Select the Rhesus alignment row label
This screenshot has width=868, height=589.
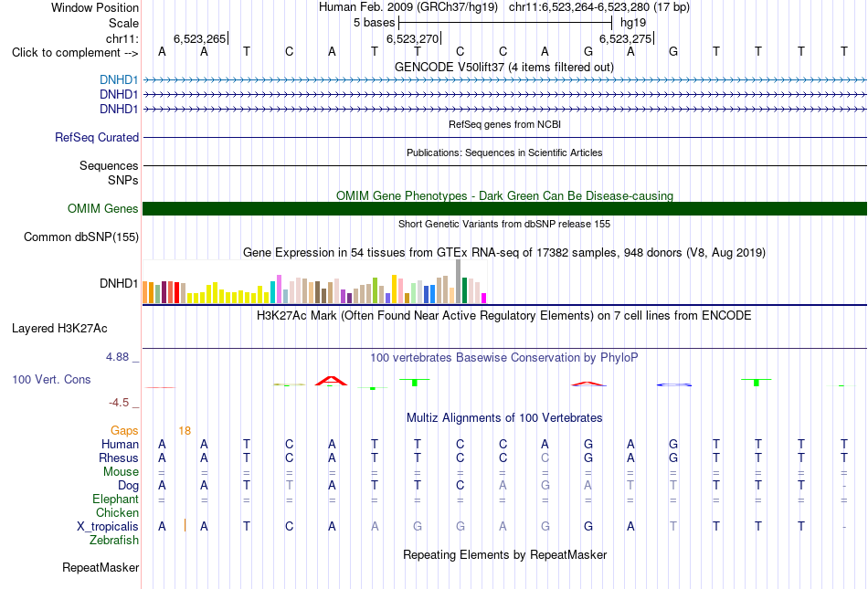[x=119, y=458]
